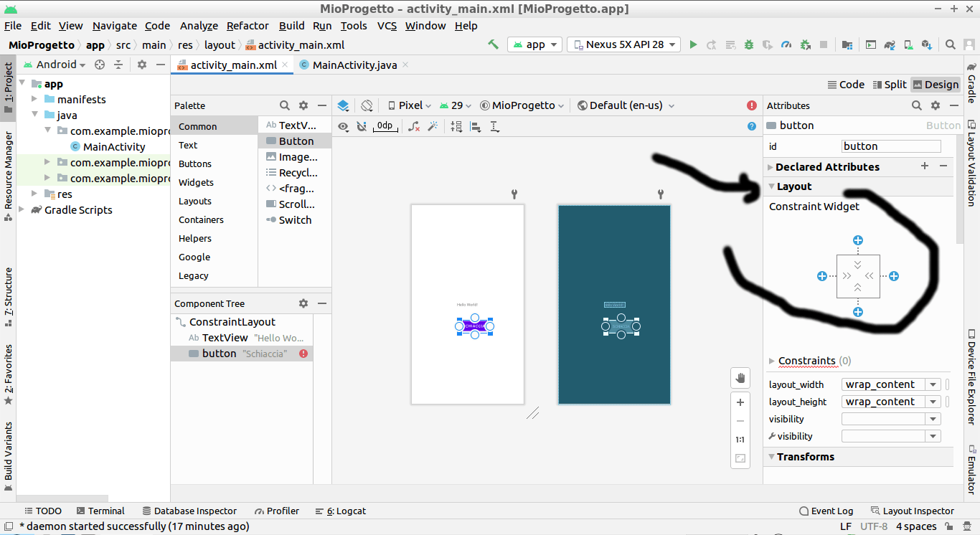Select Design Surface layers icon
The height and width of the screenshot is (535, 980).
coord(343,105)
